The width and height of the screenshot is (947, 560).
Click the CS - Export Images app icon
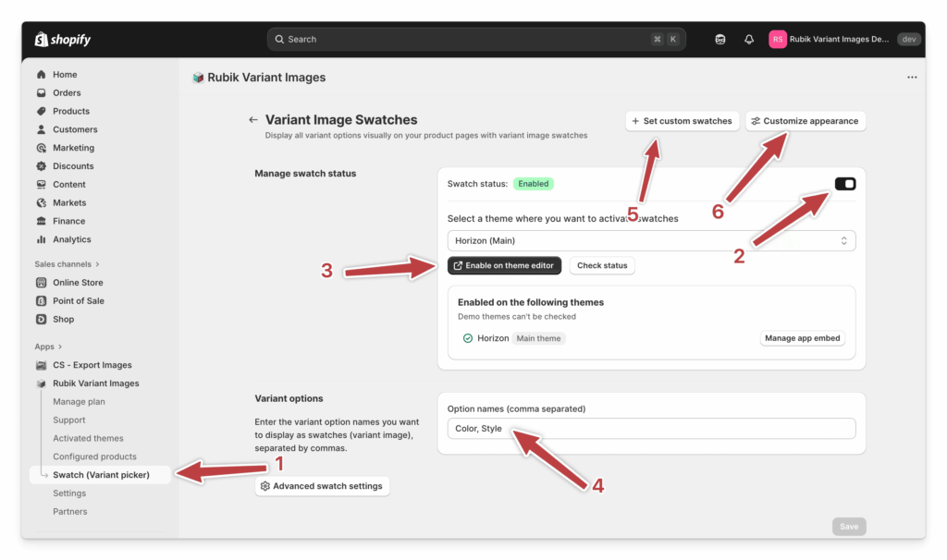tap(41, 365)
